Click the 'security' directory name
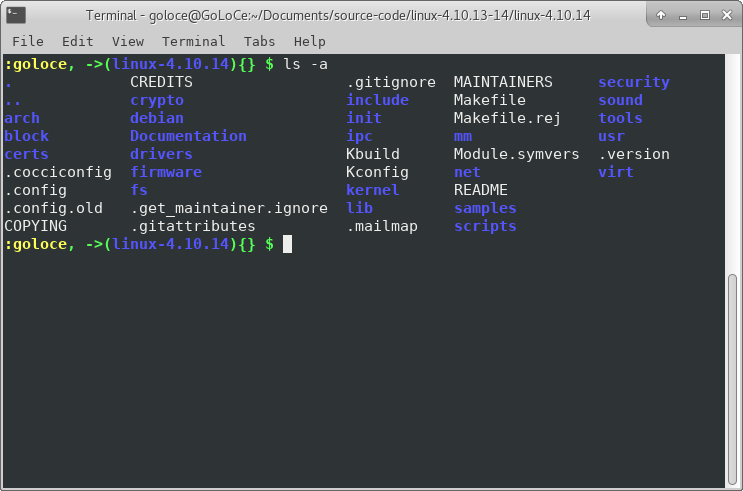The height and width of the screenshot is (491, 743). point(634,82)
